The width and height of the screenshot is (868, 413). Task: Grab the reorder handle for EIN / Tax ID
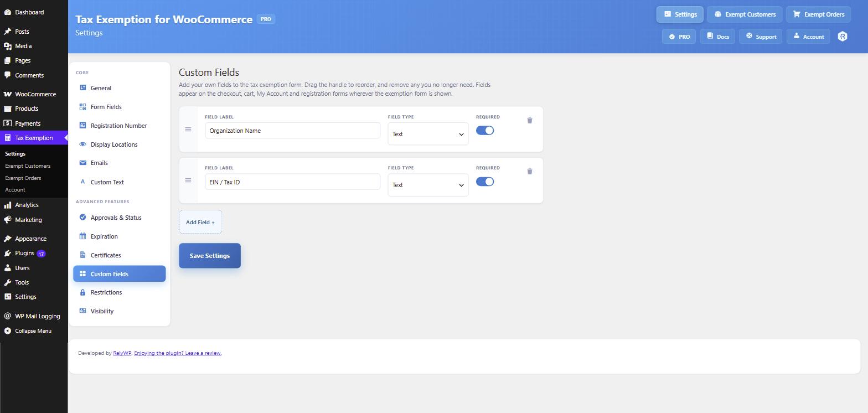click(x=188, y=180)
